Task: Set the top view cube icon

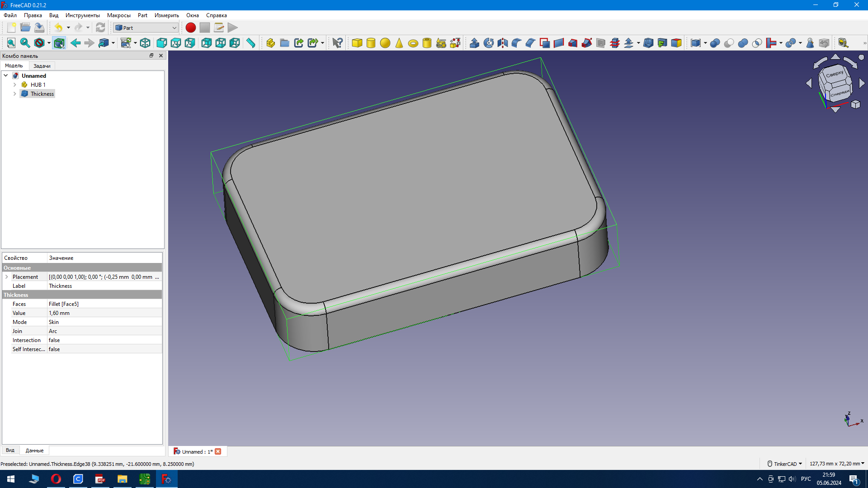Action: [176, 43]
